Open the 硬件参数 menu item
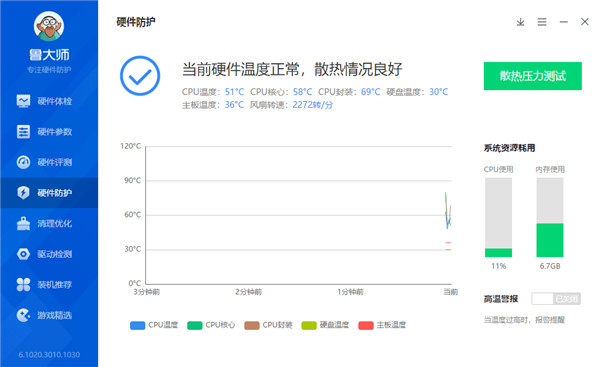600x367 pixels. (49, 132)
